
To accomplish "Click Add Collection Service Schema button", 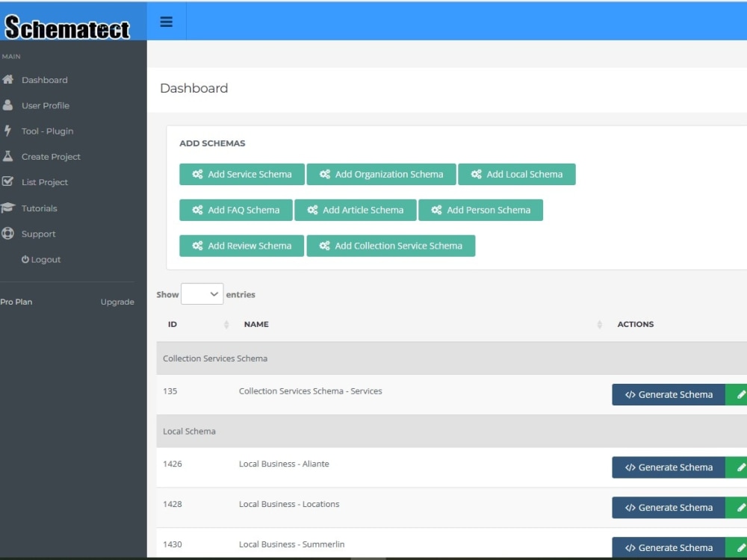I will 391,246.
